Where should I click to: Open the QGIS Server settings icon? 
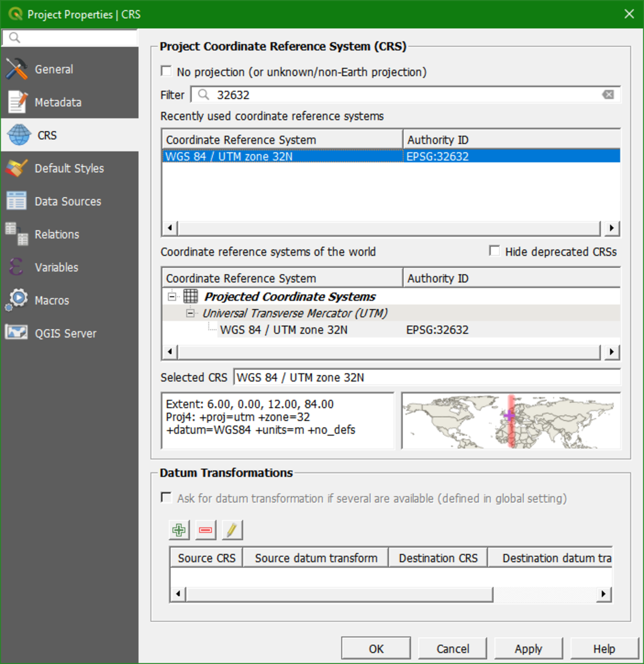click(17, 333)
